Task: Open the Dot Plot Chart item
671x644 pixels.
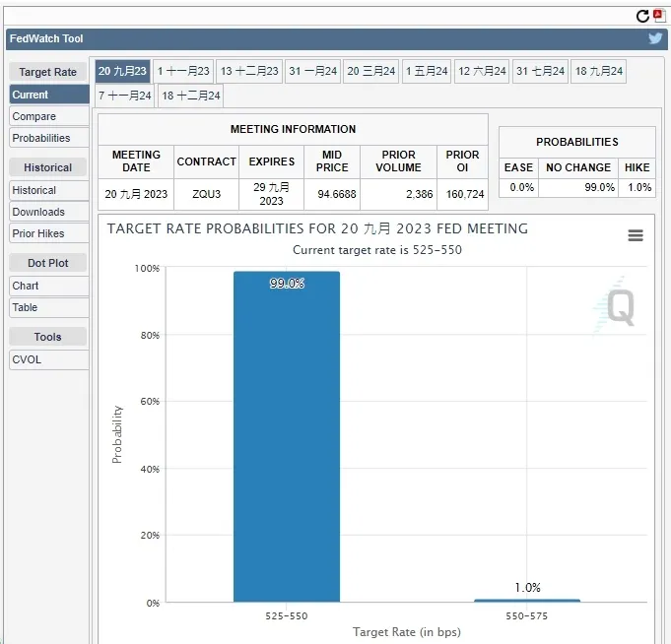Action: pos(26,286)
